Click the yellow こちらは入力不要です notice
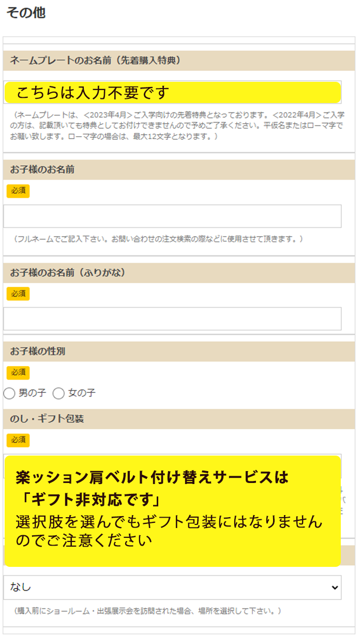Viewport: 362px width, 644px height. 172,93
